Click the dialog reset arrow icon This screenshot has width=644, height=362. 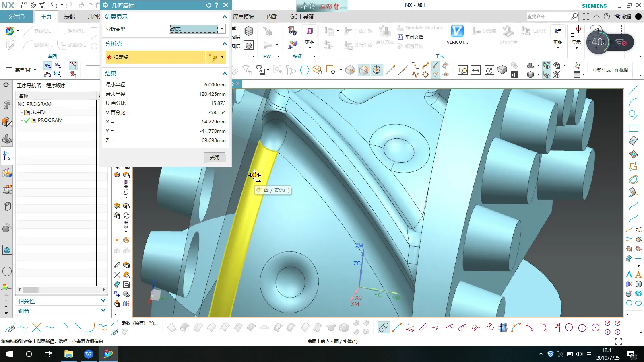[208, 5]
